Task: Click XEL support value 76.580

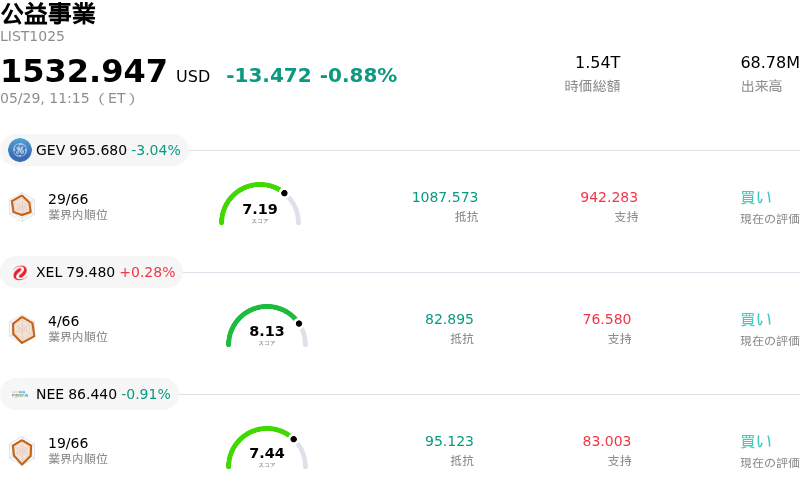Action: [x=607, y=319]
